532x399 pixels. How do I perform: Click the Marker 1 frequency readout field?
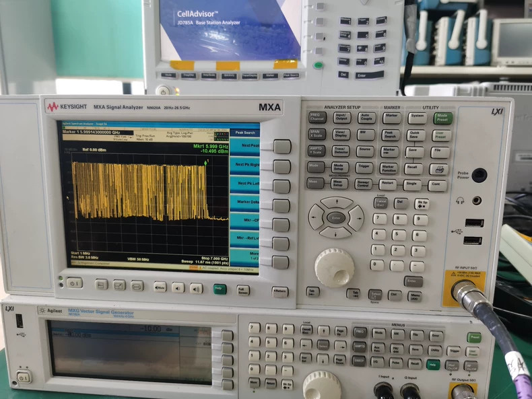(x=98, y=132)
